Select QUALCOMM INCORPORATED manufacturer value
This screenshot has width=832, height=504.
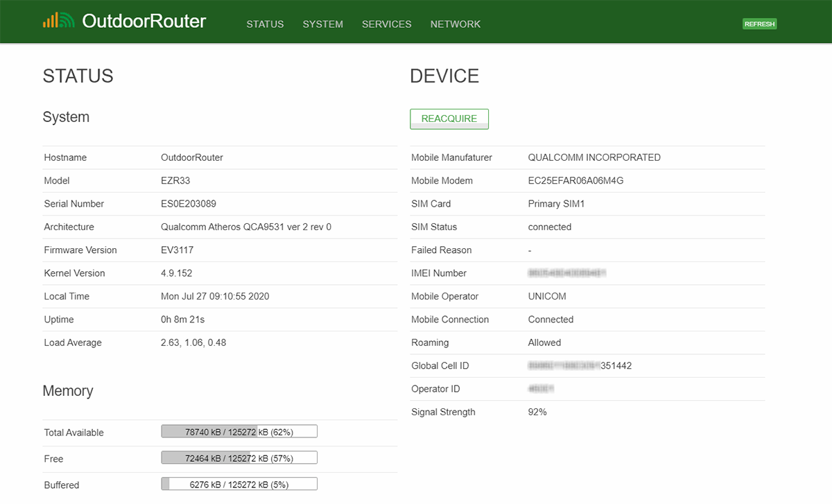(x=594, y=157)
